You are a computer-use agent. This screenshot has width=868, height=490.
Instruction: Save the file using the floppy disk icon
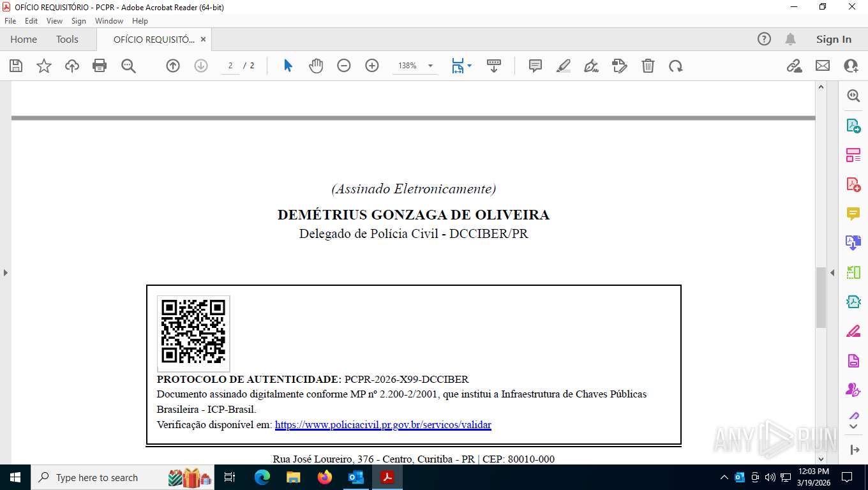tap(16, 66)
